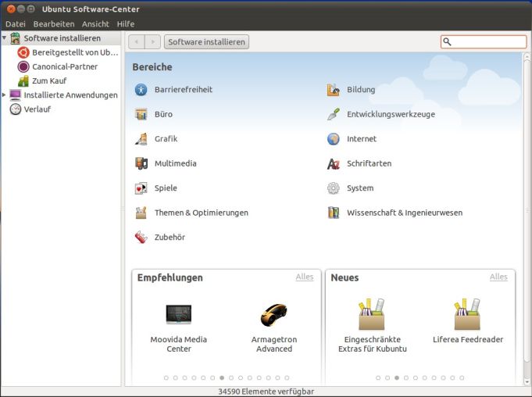Open the Datei menu

coord(16,24)
